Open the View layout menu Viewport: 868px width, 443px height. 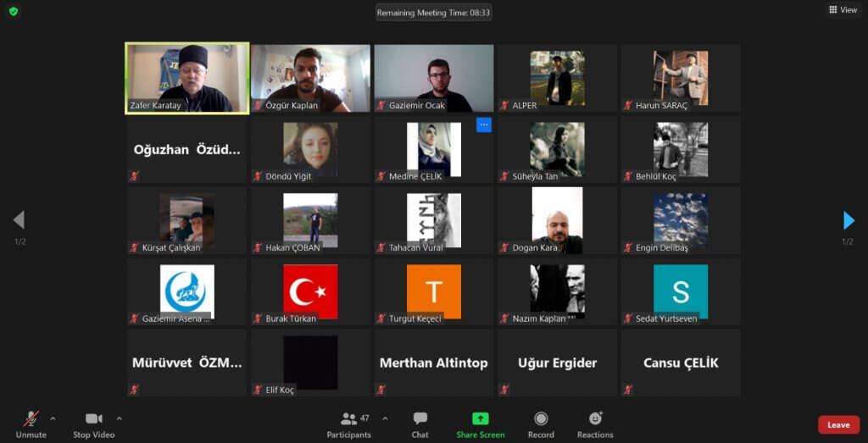coord(843,10)
